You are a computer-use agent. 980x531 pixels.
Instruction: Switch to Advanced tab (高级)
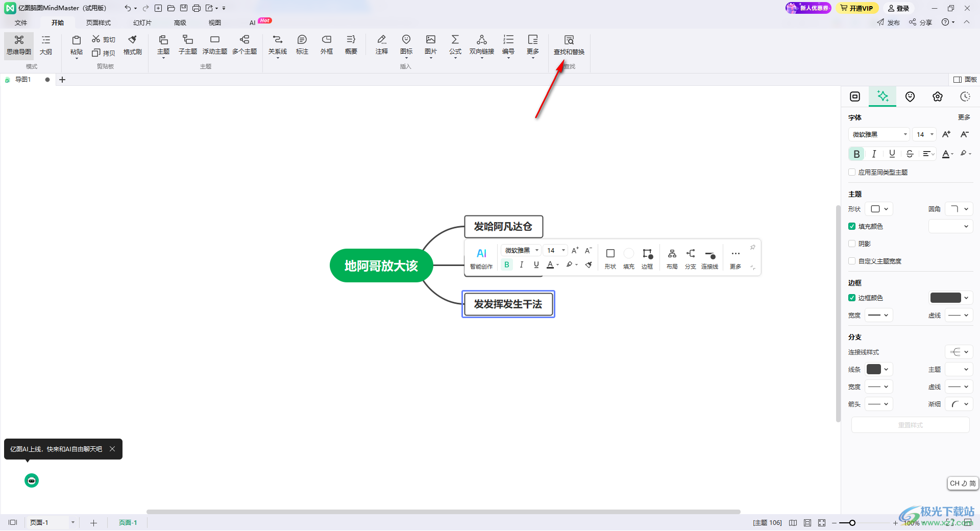180,22
